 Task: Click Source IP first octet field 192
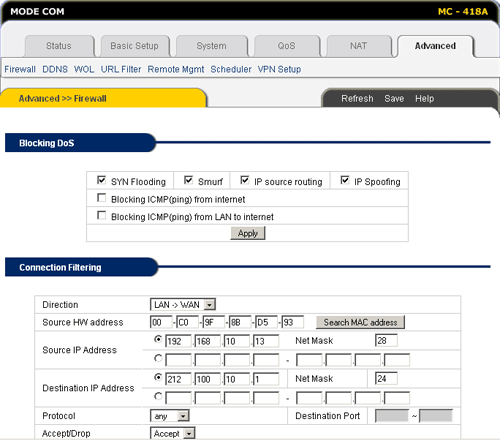[x=179, y=341]
